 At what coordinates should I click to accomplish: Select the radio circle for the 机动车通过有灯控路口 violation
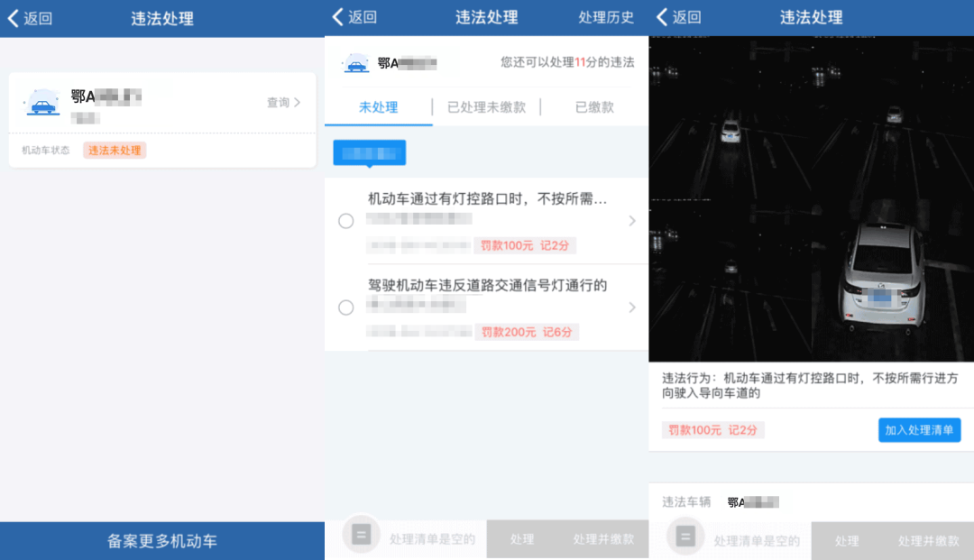(x=346, y=220)
